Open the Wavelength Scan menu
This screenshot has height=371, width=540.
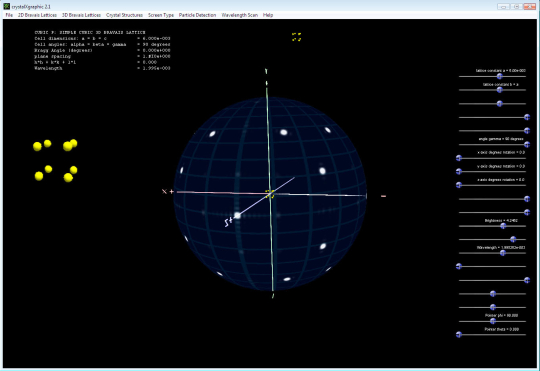coord(239,15)
